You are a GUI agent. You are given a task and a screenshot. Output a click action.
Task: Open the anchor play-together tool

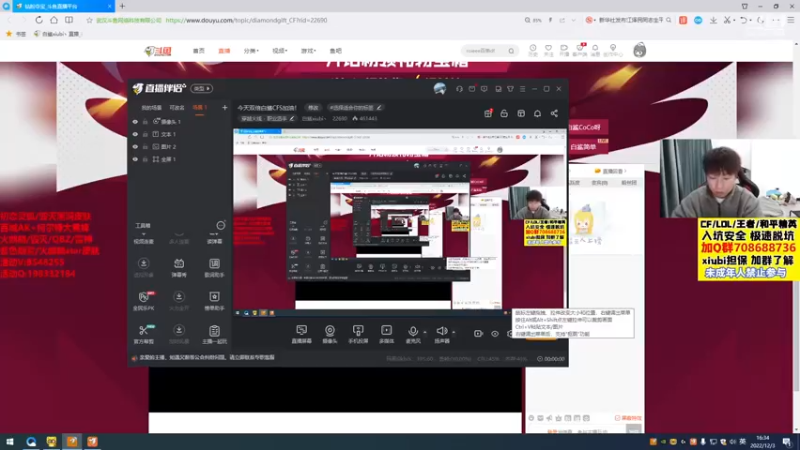click(x=214, y=334)
